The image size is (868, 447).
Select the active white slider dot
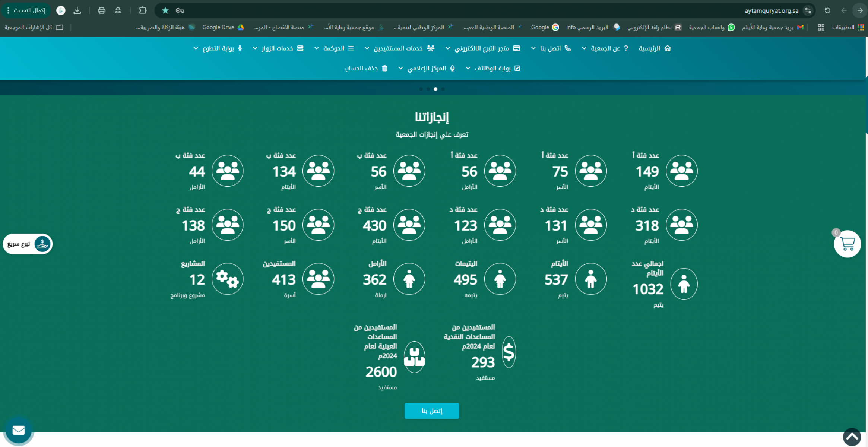tap(435, 89)
